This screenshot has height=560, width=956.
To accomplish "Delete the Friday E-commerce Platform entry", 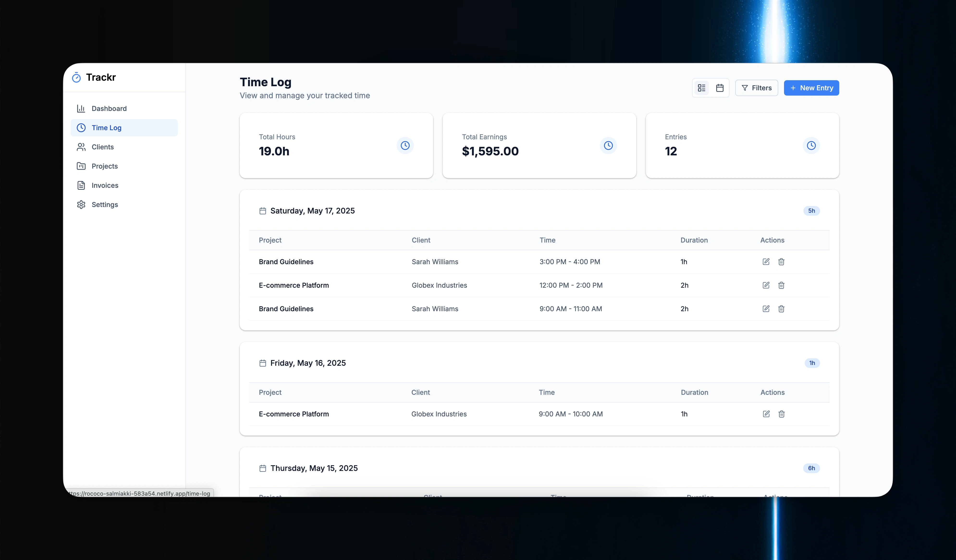I will pyautogui.click(x=781, y=414).
